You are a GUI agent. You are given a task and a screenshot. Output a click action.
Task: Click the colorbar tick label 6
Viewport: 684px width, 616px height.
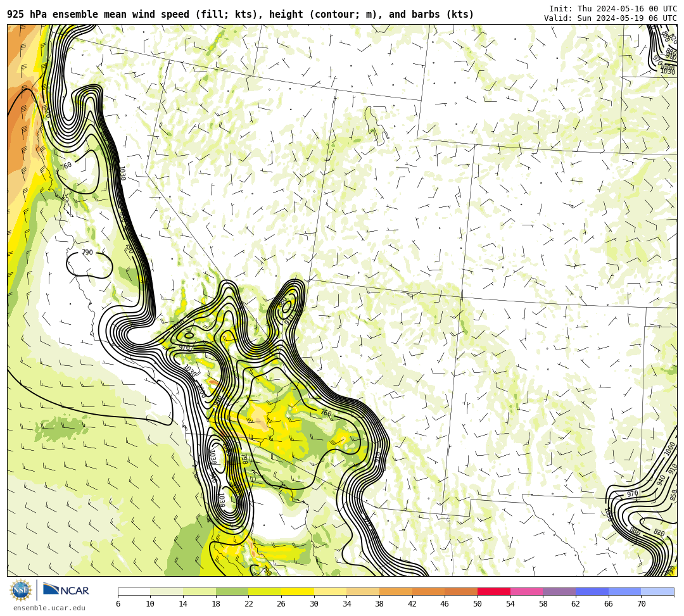(x=118, y=604)
